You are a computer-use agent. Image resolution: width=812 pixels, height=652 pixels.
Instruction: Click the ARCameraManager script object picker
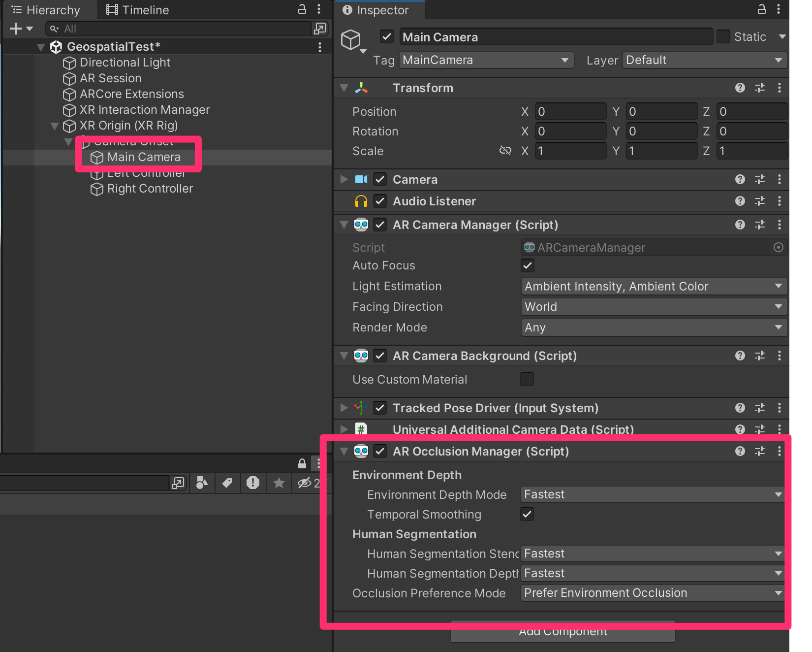click(778, 247)
